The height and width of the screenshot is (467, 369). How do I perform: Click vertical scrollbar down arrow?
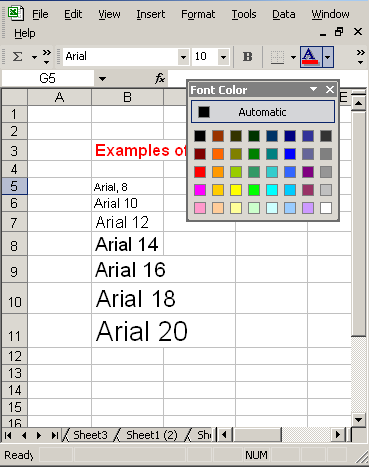[x=359, y=420]
